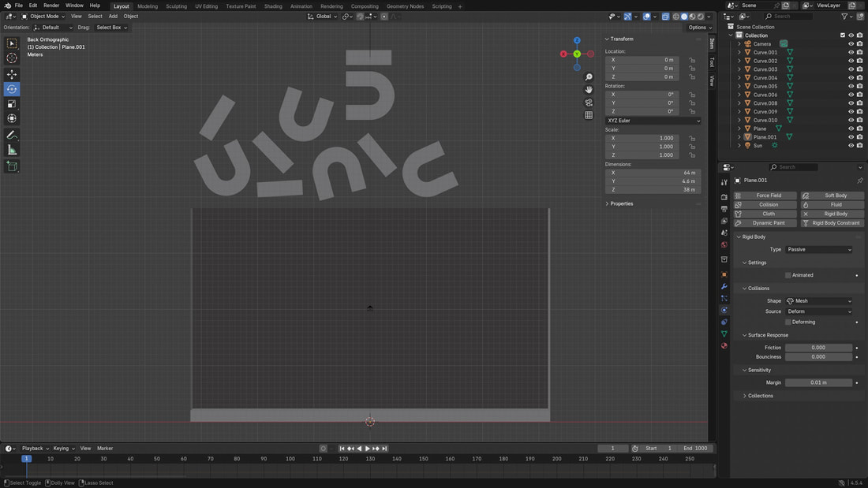This screenshot has width=868, height=488.
Task: Switch to orthographic/perspective grid icon
Action: pyautogui.click(x=589, y=115)
